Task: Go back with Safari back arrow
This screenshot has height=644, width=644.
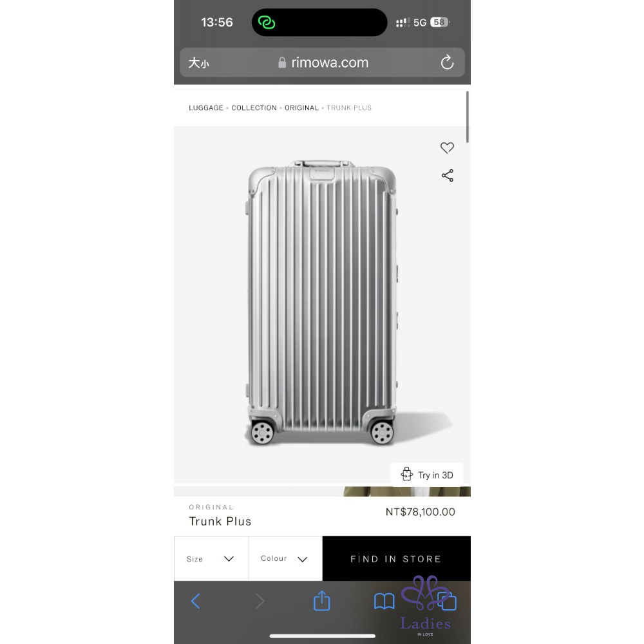Action: 196,601
